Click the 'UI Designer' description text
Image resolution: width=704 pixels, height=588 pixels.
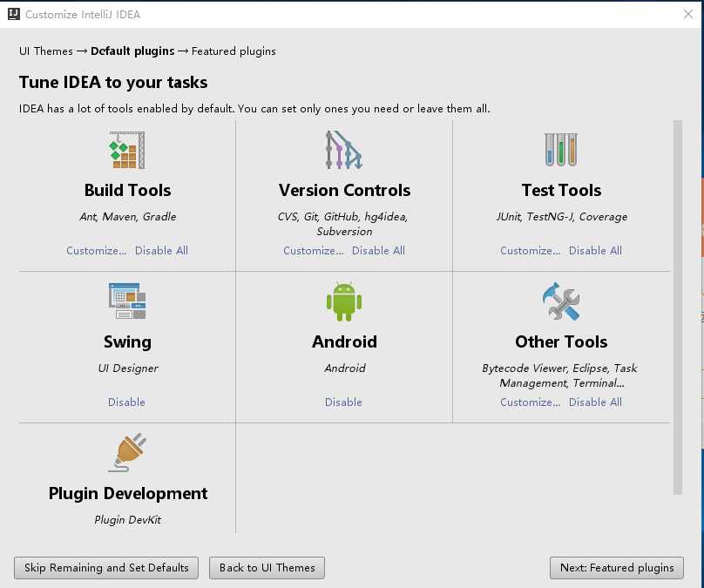coord(128,368)
